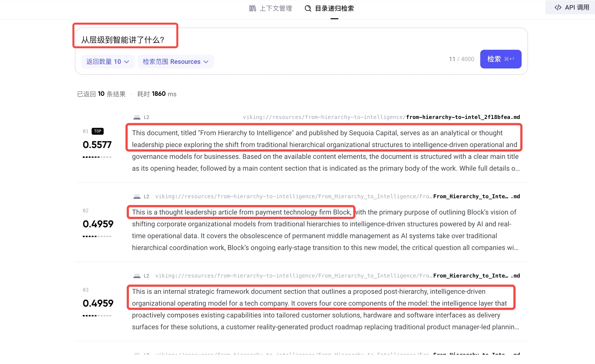Click the rank number 03
Screen dimensions: 595x364
(86, 290)
